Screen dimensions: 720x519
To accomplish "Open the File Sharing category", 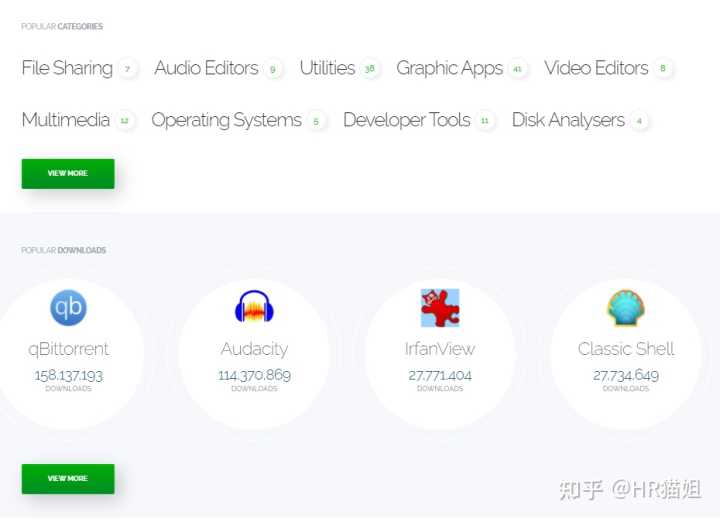I will (67, 68).
